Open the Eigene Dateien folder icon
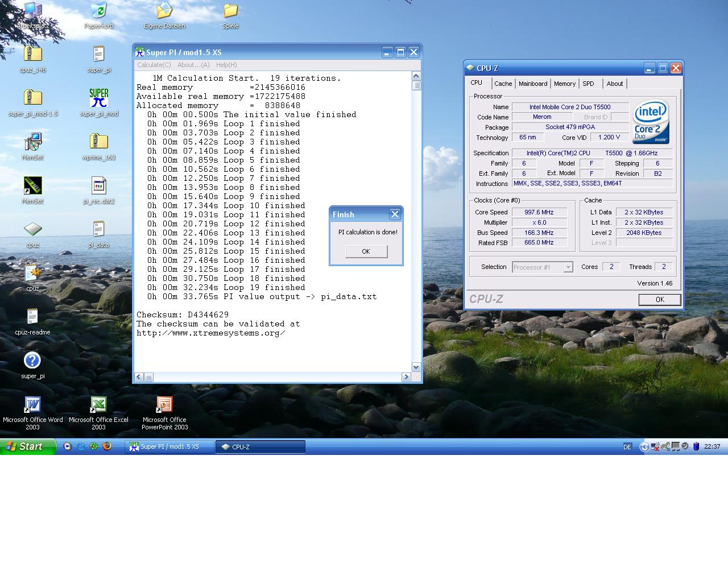Screen dimensions: 728x567 coord(164,11)
